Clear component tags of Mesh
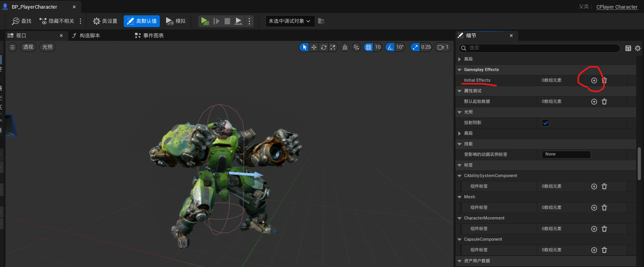This screenshot has height=267, width=644. (x=604, y=208)
